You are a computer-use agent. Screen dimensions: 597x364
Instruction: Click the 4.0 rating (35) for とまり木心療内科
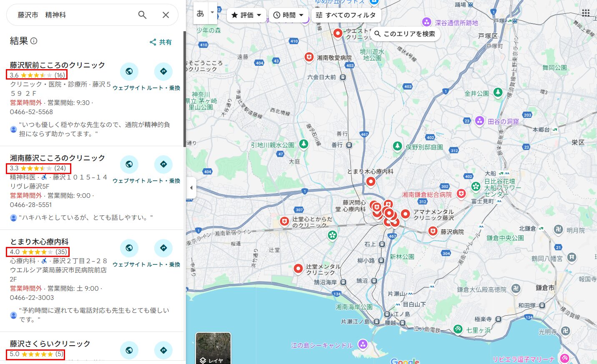(38, 252)
